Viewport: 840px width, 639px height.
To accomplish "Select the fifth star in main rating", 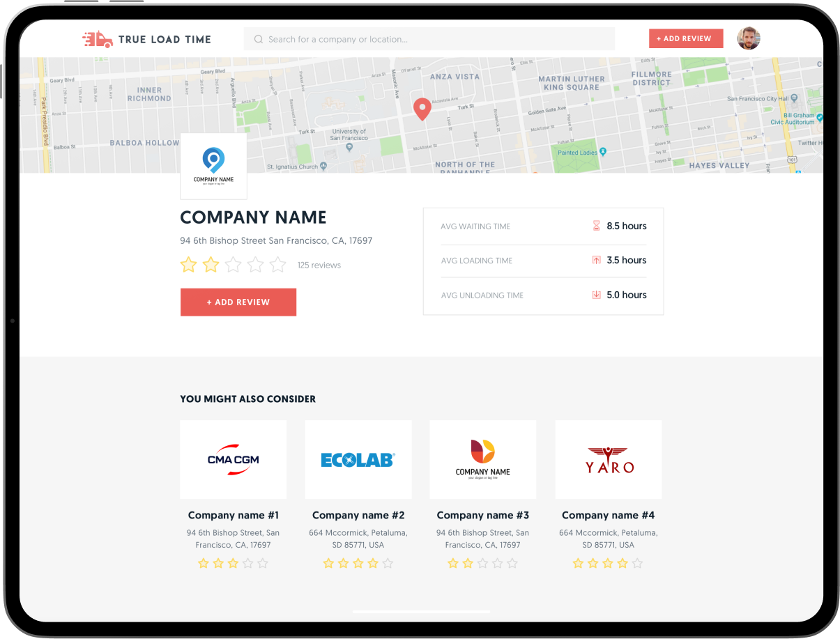I will (x=278, y=265).
